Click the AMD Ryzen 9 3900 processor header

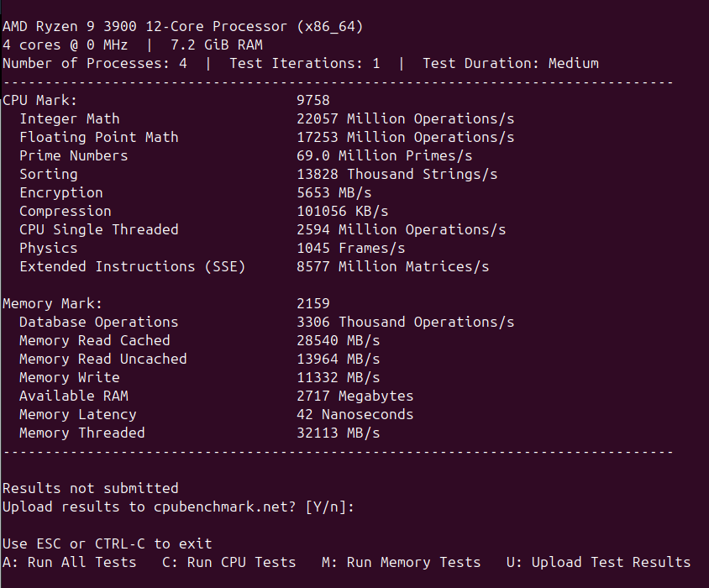coord(182,26)
